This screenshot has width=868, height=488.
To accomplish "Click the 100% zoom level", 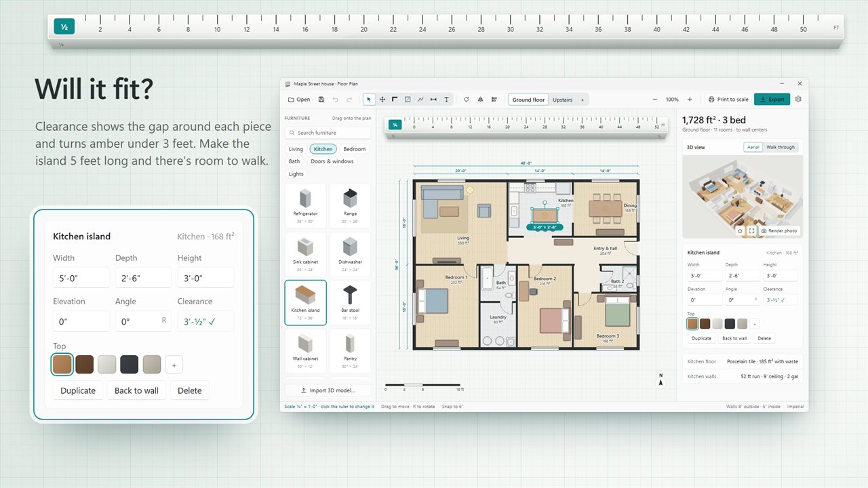I will [672, 100].
